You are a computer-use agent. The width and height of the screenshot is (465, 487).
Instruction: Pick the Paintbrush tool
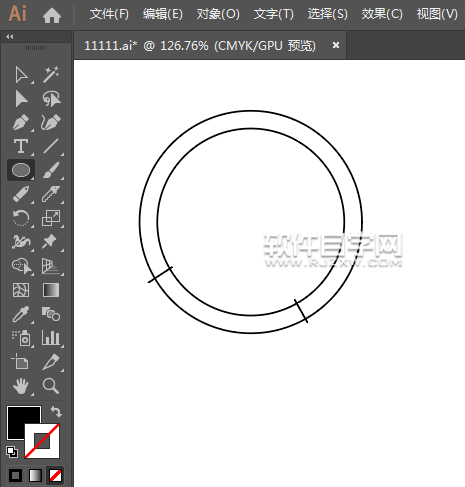point(51,170)
